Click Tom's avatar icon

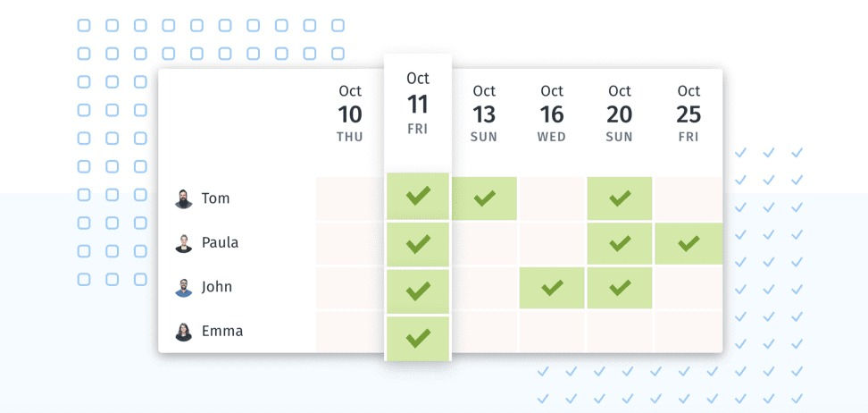[x=184, y=198]
